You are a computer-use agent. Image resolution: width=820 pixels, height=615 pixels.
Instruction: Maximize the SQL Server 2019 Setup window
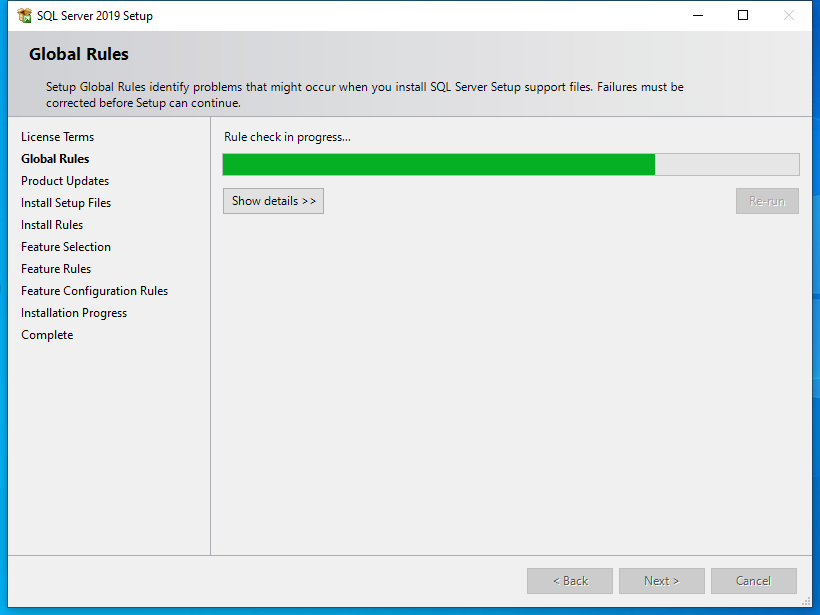[743, 16]
